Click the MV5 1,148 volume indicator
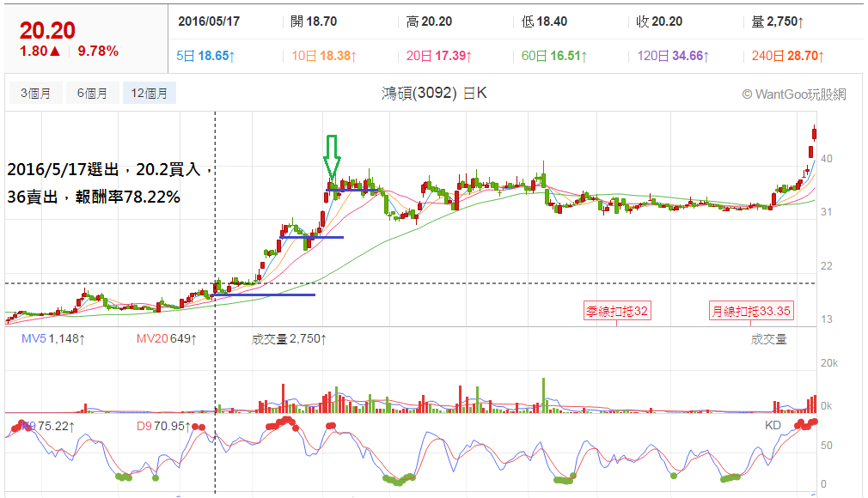868x498 pixels. (53, 338)
